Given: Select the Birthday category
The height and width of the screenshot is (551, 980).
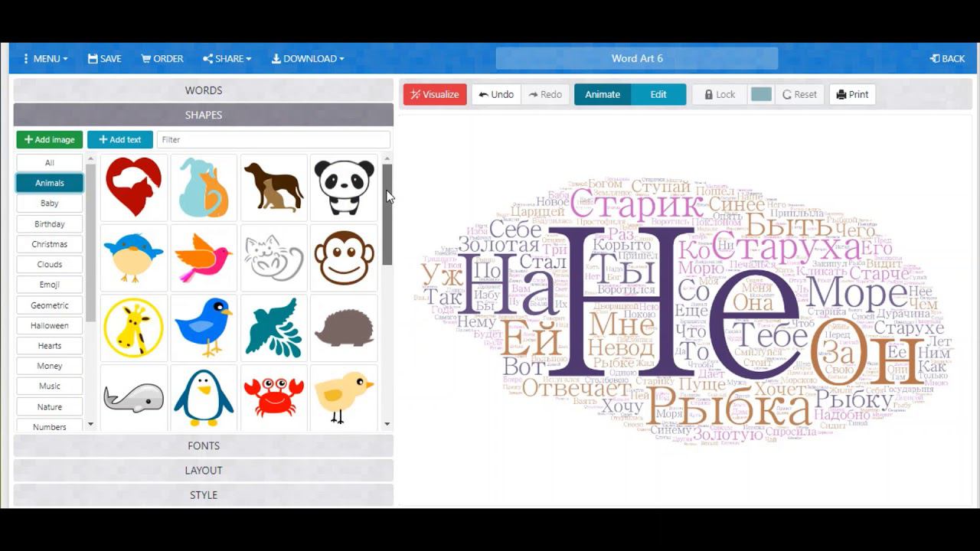Looking at the screenshot, I should coord(50,223).
